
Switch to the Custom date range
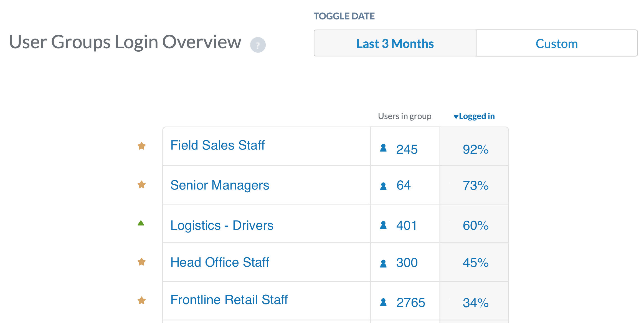[x=557, y=43]
